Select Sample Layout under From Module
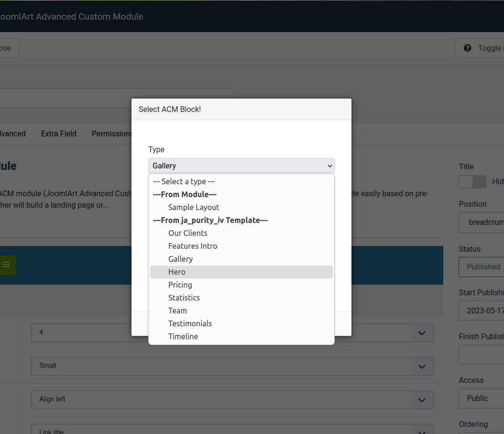The height and width of the screenshot is (434, 504). 194,207
